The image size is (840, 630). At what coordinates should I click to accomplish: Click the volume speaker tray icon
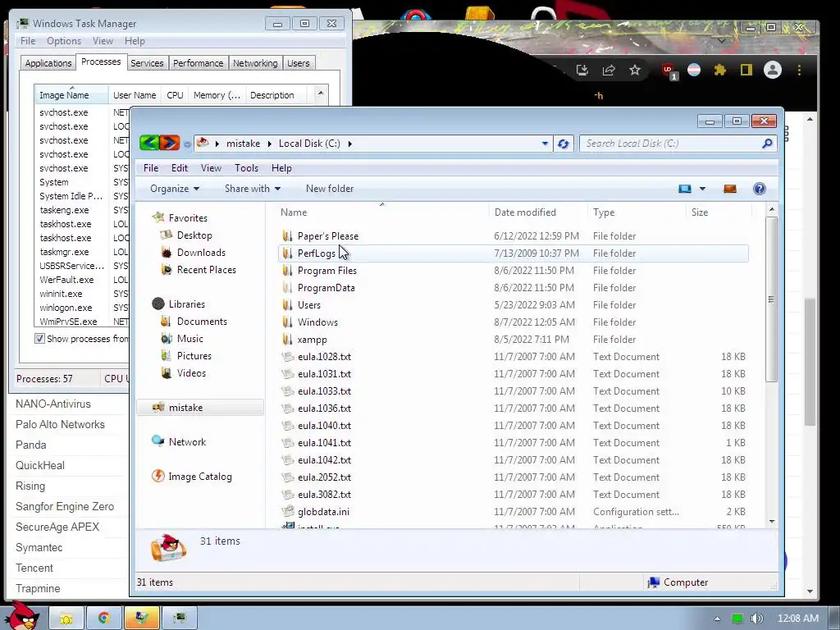757,619
